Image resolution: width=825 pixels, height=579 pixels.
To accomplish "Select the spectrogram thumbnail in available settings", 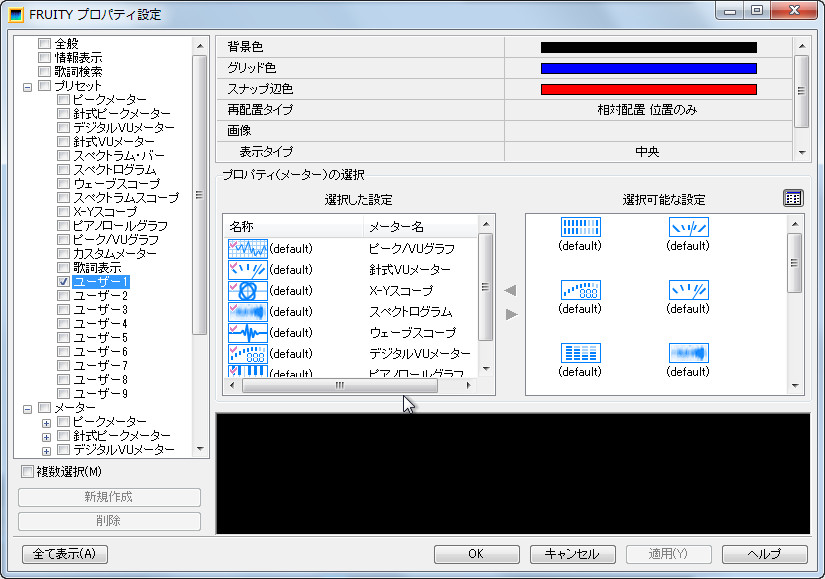I will pyautogui.click(x=687, y=355).
